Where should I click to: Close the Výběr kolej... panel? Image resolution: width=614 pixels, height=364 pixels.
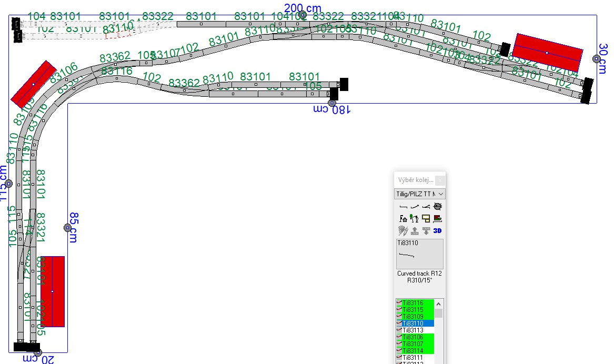pyautogui.click(x=440, y=180)
